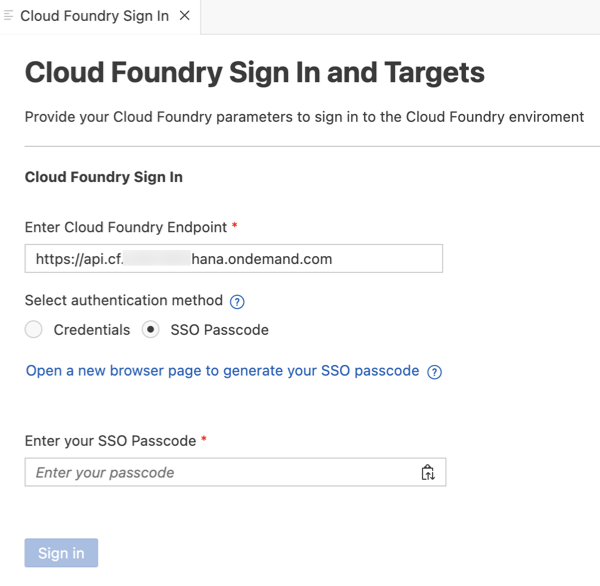Click the Sign in button
600x586 pixels.
tap(61, 553)
